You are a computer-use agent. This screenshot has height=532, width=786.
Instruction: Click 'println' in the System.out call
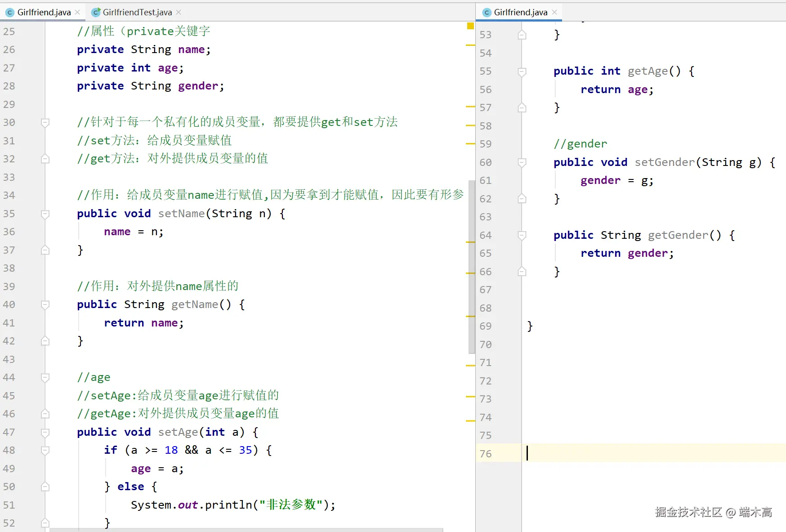click(x=228, y=505)
